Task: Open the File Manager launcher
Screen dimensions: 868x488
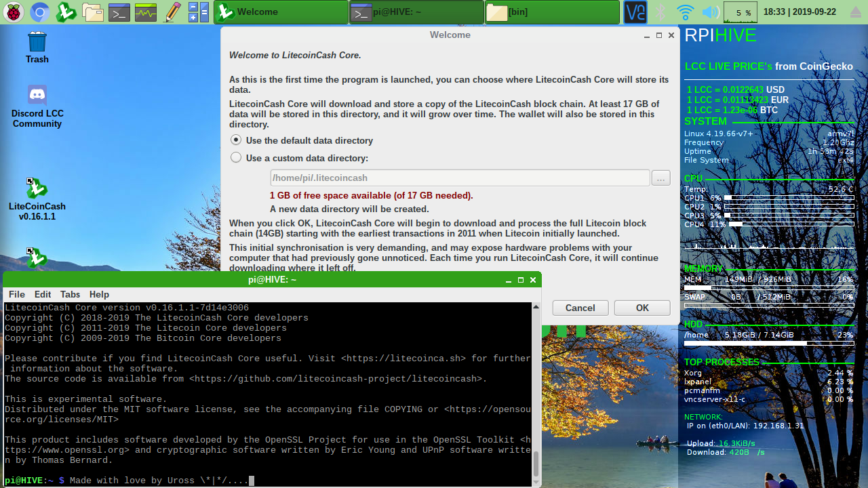Action: coord(93,12)
